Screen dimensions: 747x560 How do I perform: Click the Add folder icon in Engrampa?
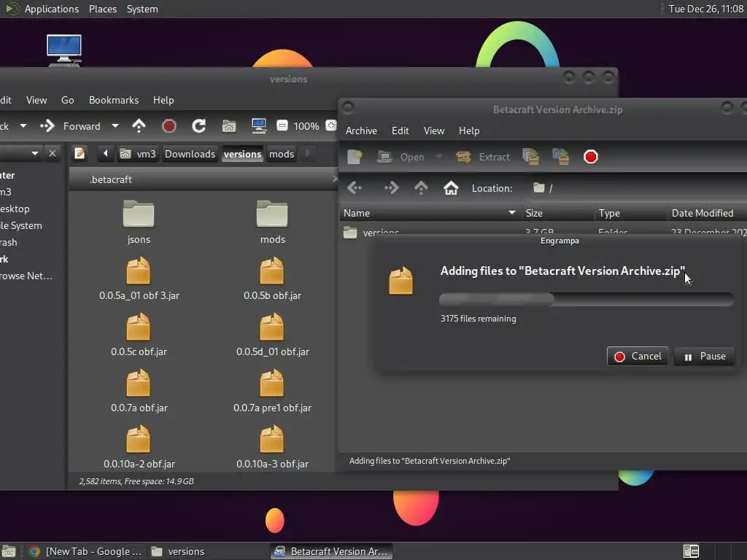(561, 157)
